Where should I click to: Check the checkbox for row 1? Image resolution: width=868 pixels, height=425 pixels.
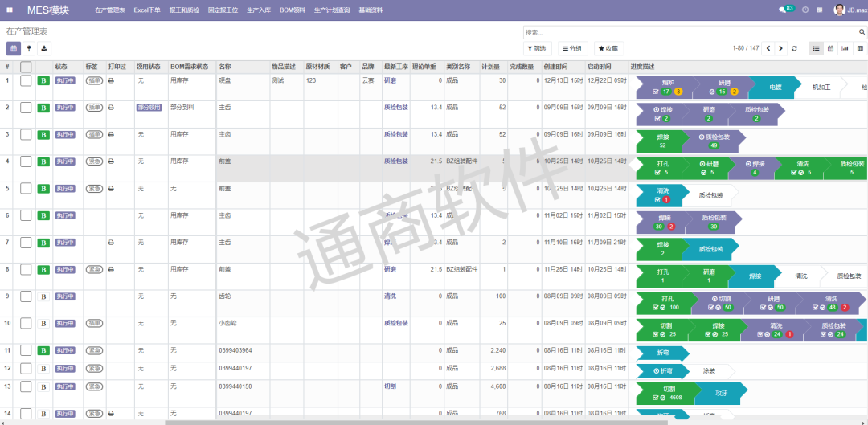[26, 80]
